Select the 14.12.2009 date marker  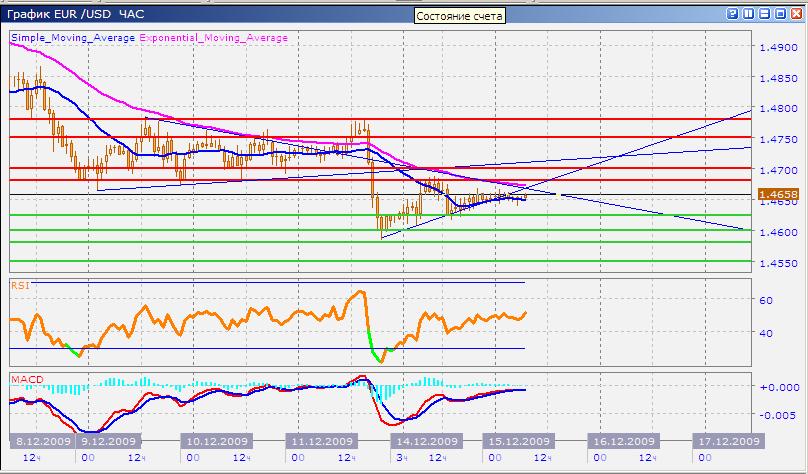click(428, 441)
